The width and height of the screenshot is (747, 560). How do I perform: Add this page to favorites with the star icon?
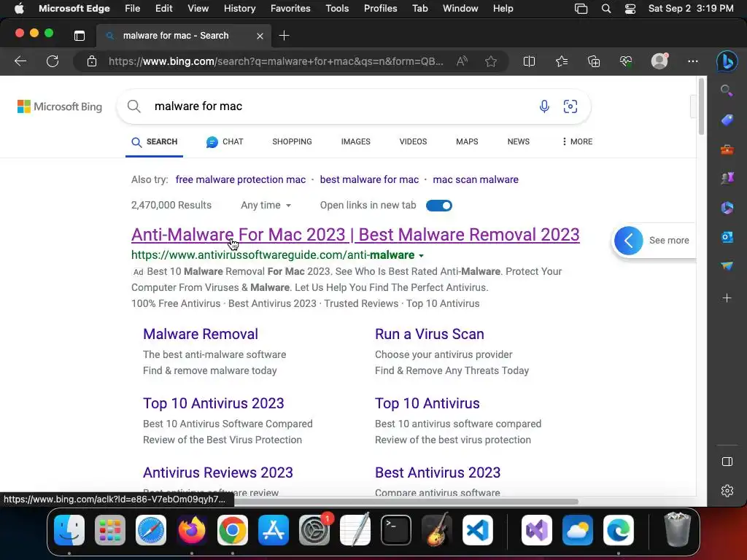[x=491, y=61]
